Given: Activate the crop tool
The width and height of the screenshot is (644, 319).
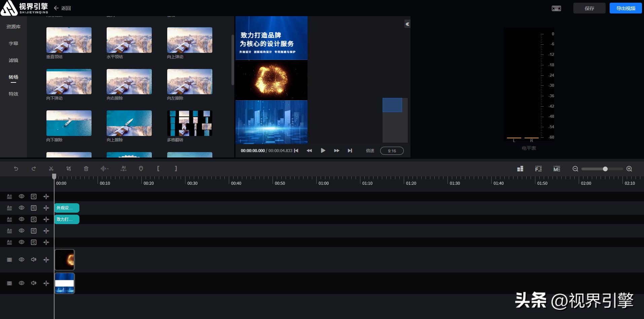Looking at the screenshot, I should click(69, 169).
